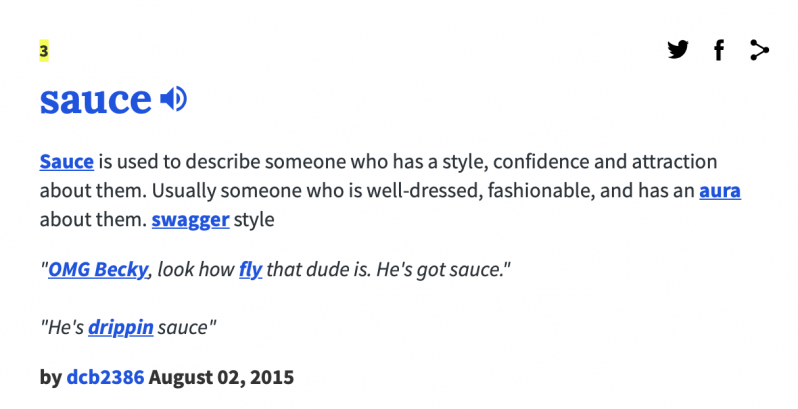Screen dimensions: 798x409
Task: Click the yellow number 3 badge
Action: click(44, 51)
